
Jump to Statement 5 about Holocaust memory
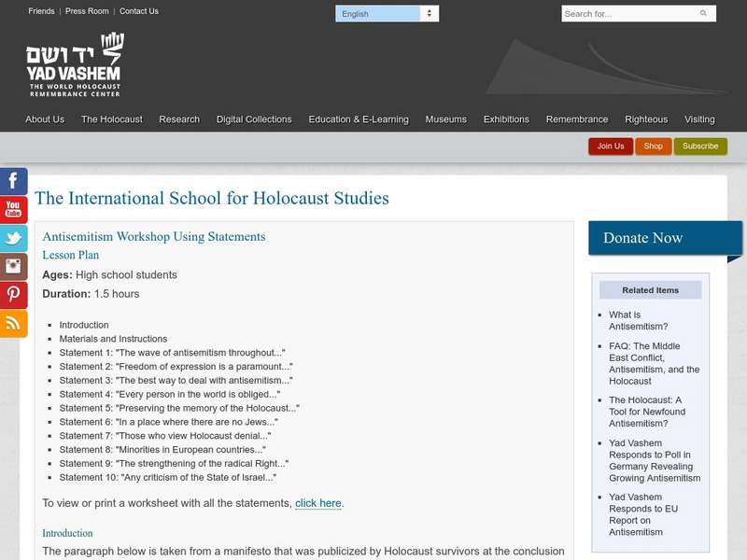179,408
